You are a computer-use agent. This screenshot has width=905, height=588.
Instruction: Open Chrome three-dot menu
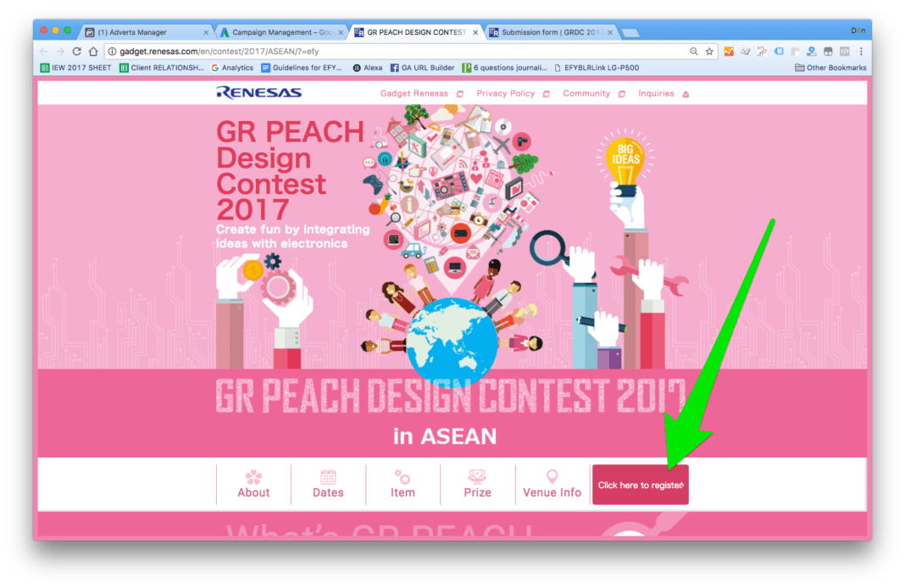[861, 52]
